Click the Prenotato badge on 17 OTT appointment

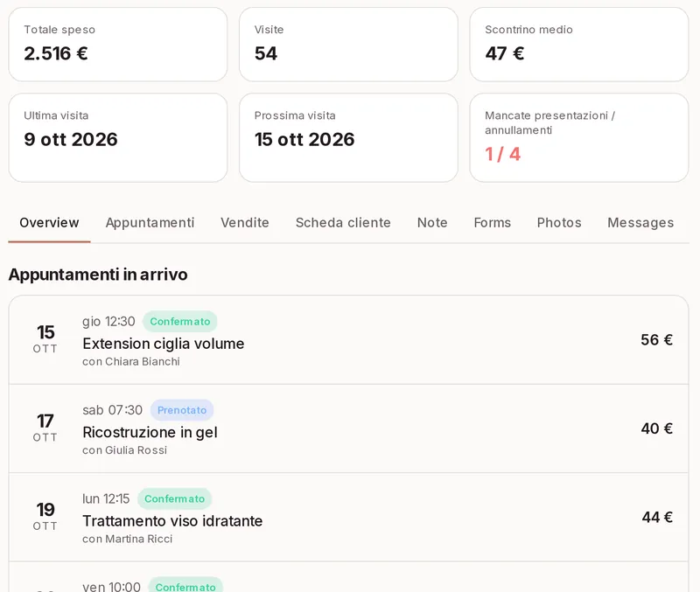[x=182, y=410]
